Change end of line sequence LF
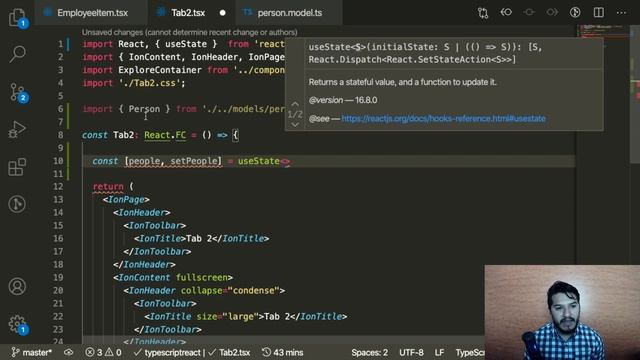This screenshot has height=360, width=640. (x=439, y=352)
